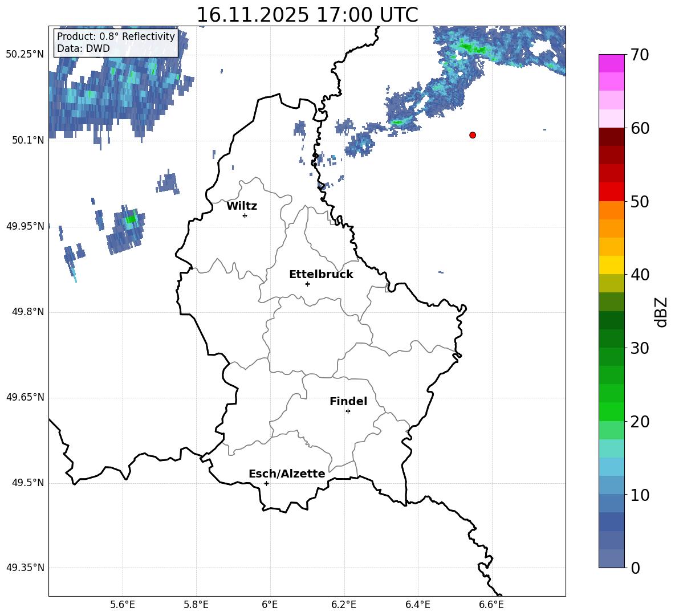The height and width of the screenshot is (616, 675).
Task: Click the 6.4°E longitude label
Action: (x=417, y=605)
